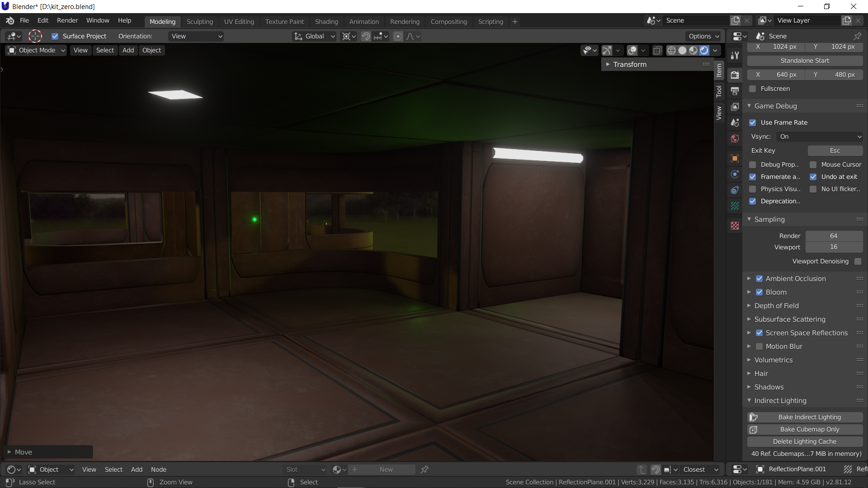Open the Closest snap dropdown in node editor

click(x=700, y=469)
